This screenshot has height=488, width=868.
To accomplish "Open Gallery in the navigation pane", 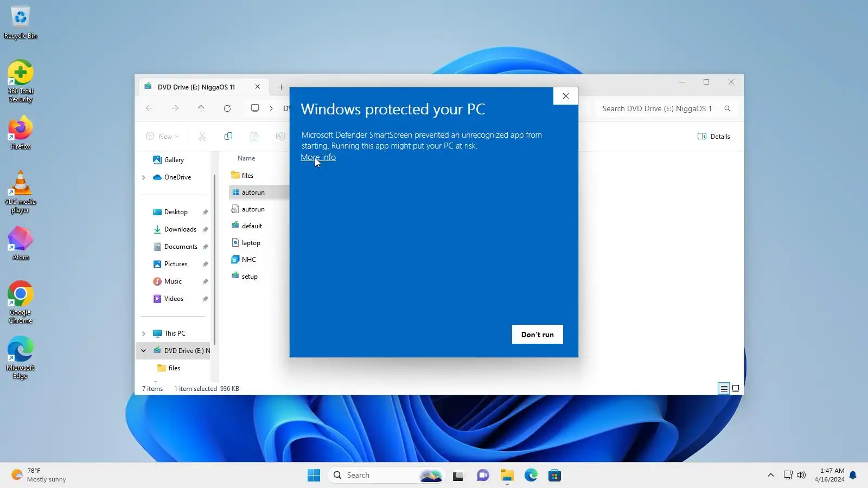I will pyautogui.click(x=168, y=160).
